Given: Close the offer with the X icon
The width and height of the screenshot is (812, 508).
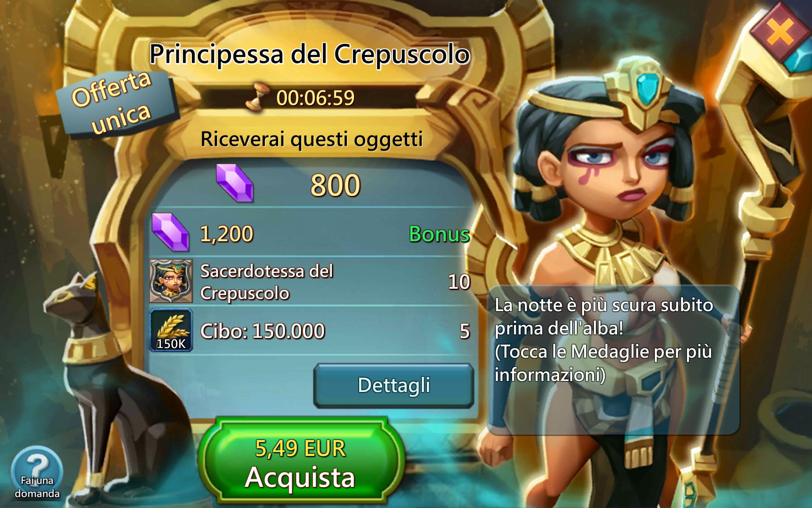Looking at the screenshot, I should 780,32.
